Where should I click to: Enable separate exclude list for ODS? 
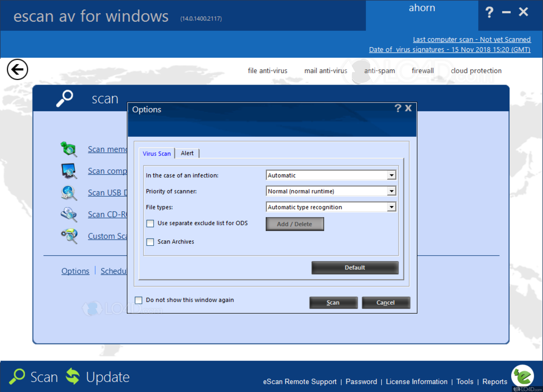150,223
